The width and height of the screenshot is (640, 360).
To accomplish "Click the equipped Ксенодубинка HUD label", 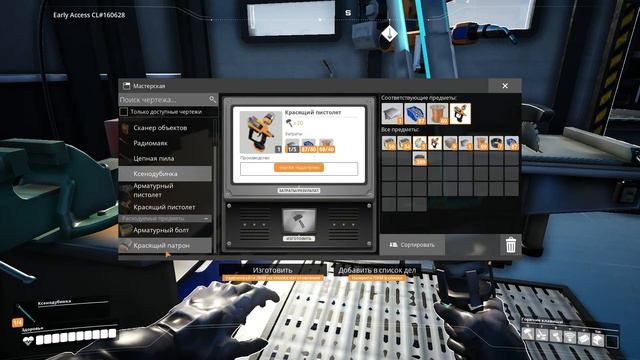I will click(54, 302).
